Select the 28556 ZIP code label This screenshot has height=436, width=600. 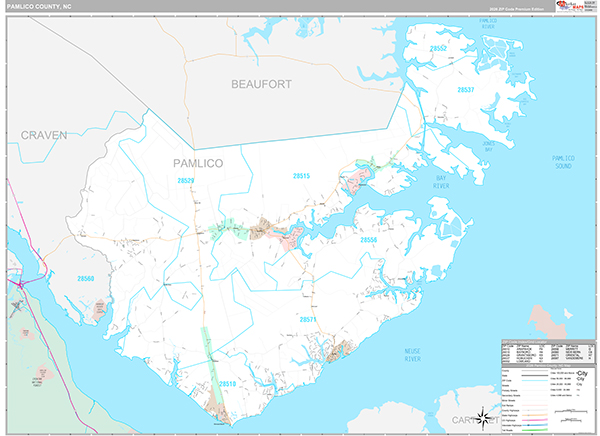click(368, 240)
